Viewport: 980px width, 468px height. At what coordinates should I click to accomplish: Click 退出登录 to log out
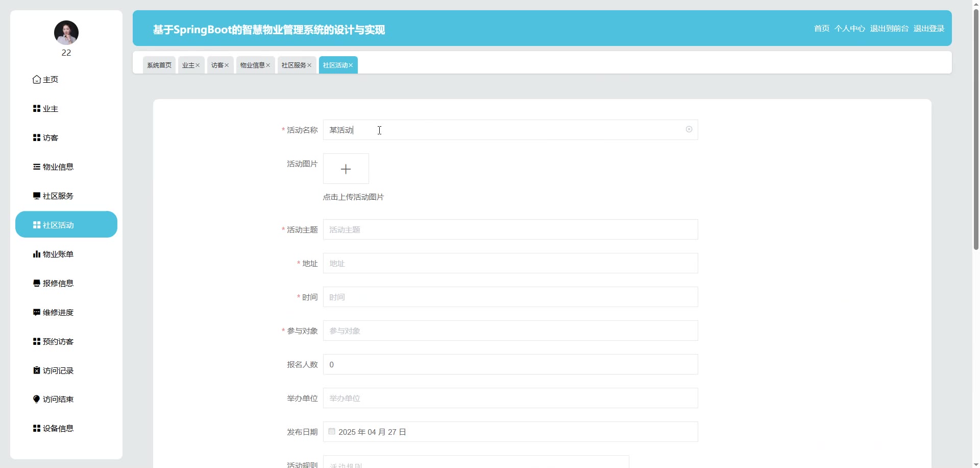coord(928,29)
